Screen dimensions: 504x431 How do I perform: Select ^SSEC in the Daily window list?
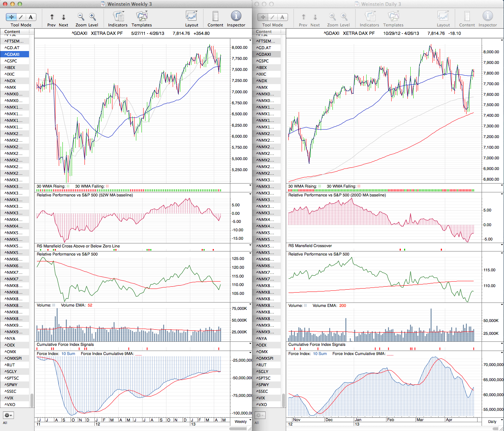pyautogui.click(x=267, y=391)
